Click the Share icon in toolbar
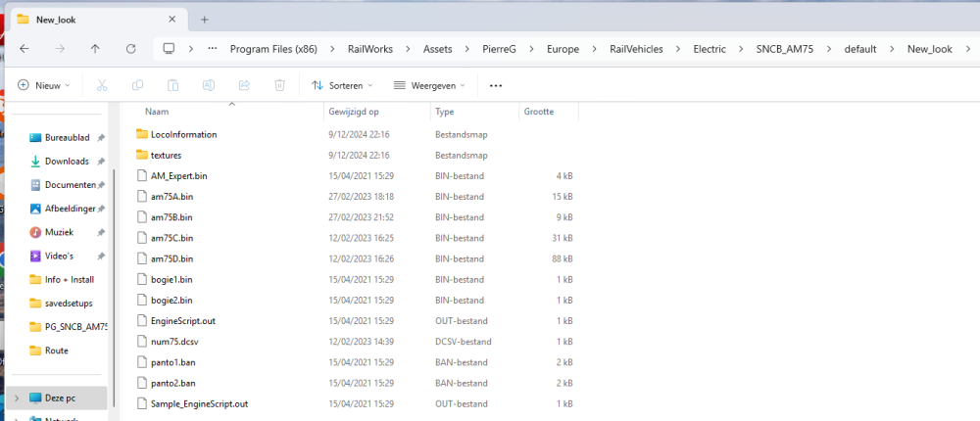Screen dimensions: 980x421 click(244, 85)
